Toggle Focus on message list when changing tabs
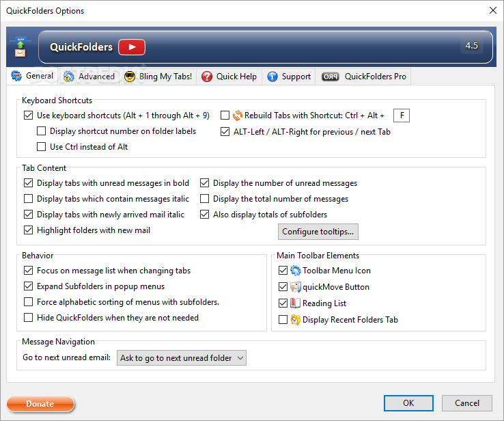This screenshot has width=504, height=421. pos(28,271)
